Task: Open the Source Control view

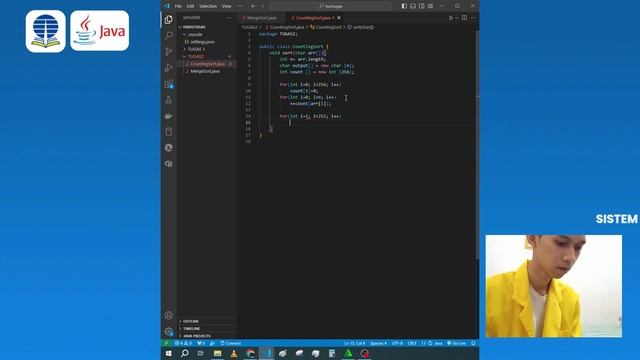Action: 169,51
